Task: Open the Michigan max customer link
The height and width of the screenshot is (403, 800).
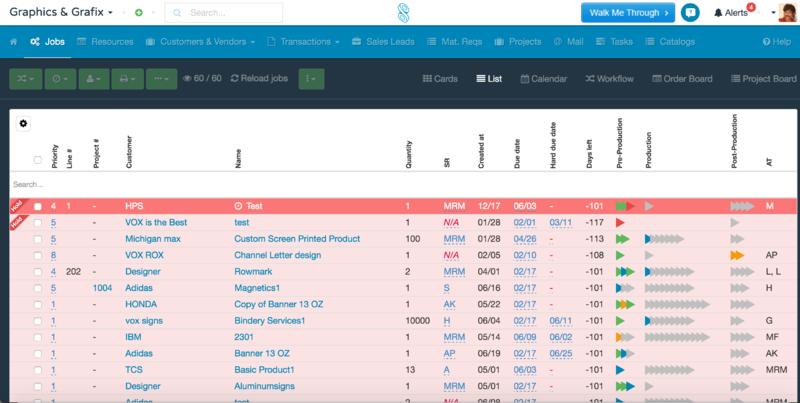Action: [x=153, y=239]
